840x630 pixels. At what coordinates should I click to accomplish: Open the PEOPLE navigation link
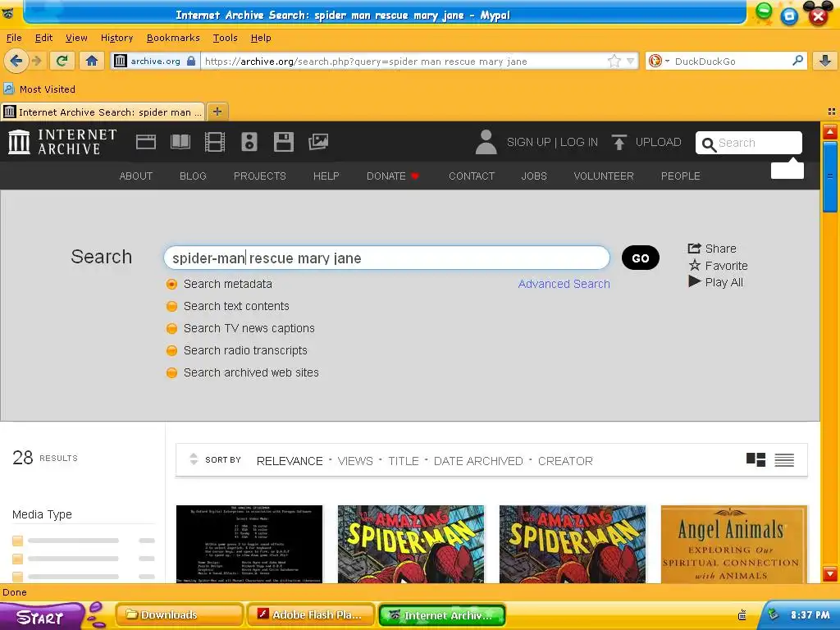click(x=680, y=176)
